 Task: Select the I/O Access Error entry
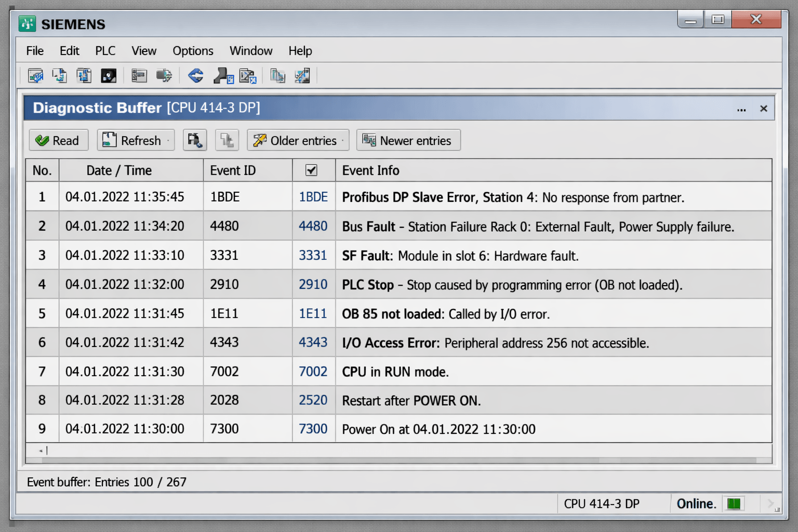click(398, 342)
